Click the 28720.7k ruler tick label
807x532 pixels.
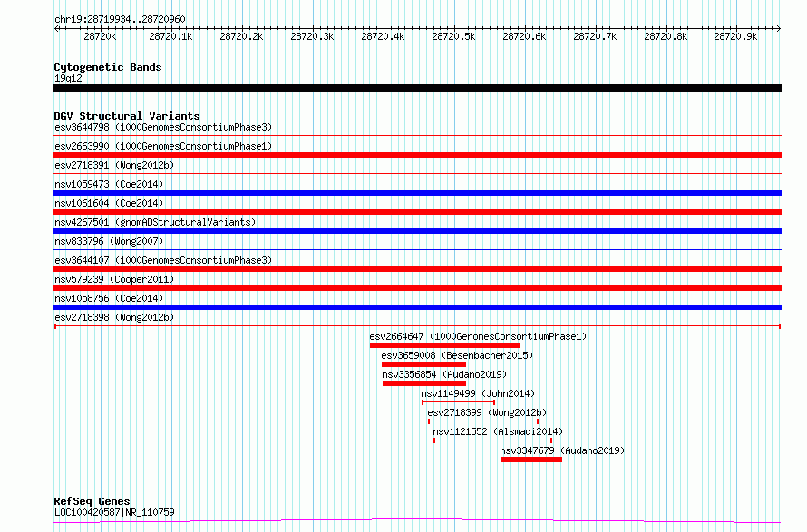click(x=595, y=36)
